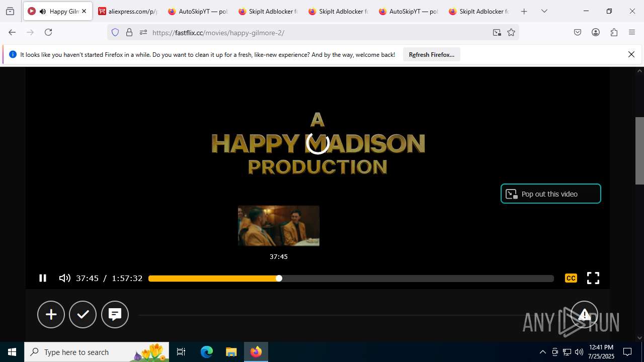Click Firefox icon on the taskbar
This screenshot has width=644, height=362.
pos(256,352)
